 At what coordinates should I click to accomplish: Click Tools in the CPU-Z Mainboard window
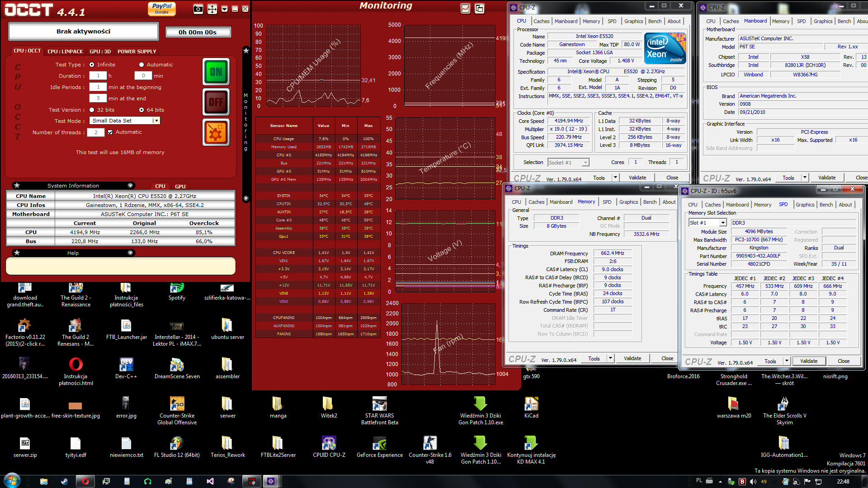[x=788, y=178]
